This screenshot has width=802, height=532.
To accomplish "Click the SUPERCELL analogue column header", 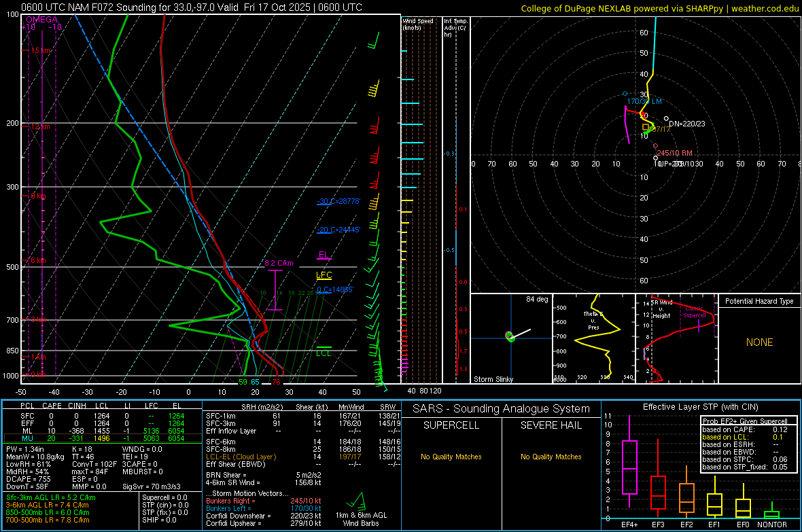I will pyautogui.click(x=451, y=425).
